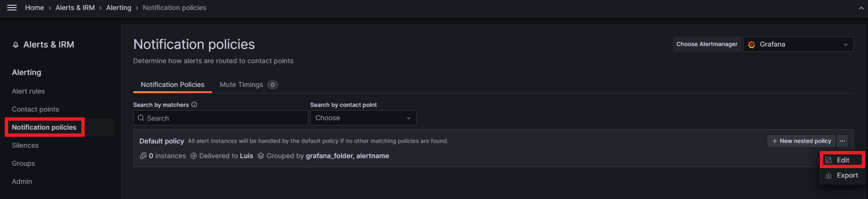
Task: Open Silences in the sidebar
Action: [25, 145]
